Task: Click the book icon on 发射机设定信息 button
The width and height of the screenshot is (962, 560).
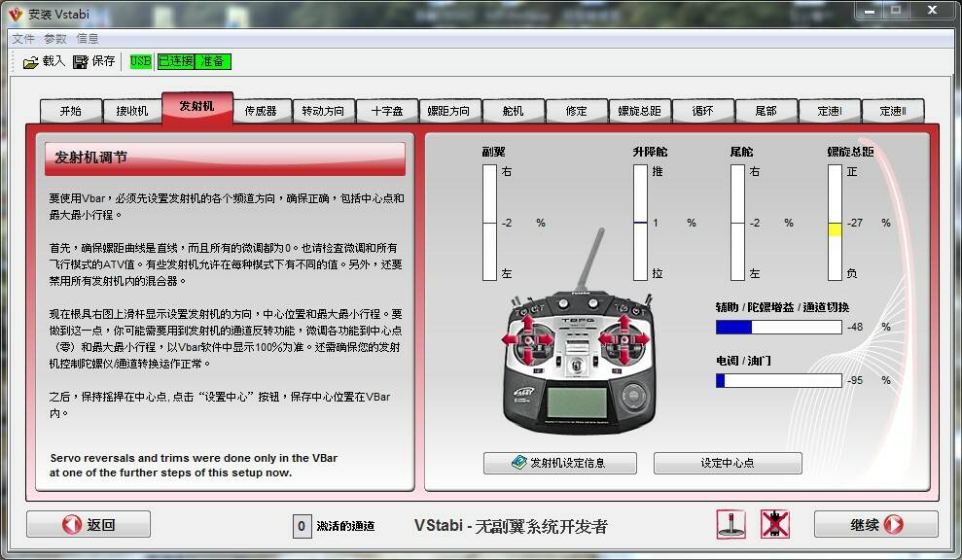Action: [x=519, y=463]
